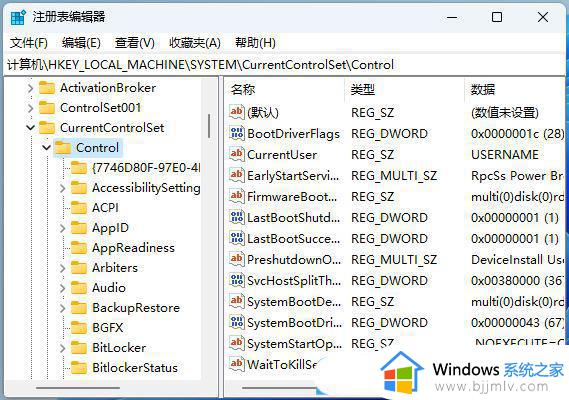Expand the ControlSet001 key
Screen dimensions: 569x400
30,108
